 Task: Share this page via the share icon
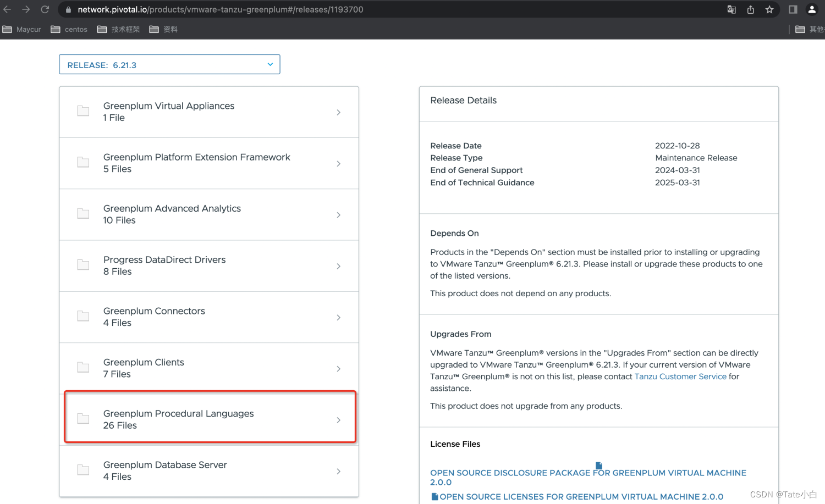pyautogui.click(x=750, y=9)
